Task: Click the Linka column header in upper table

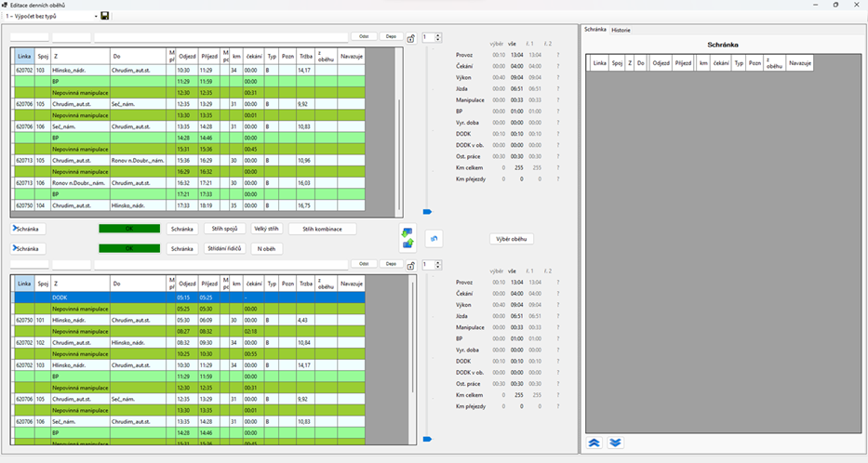Action: [24, 57]
